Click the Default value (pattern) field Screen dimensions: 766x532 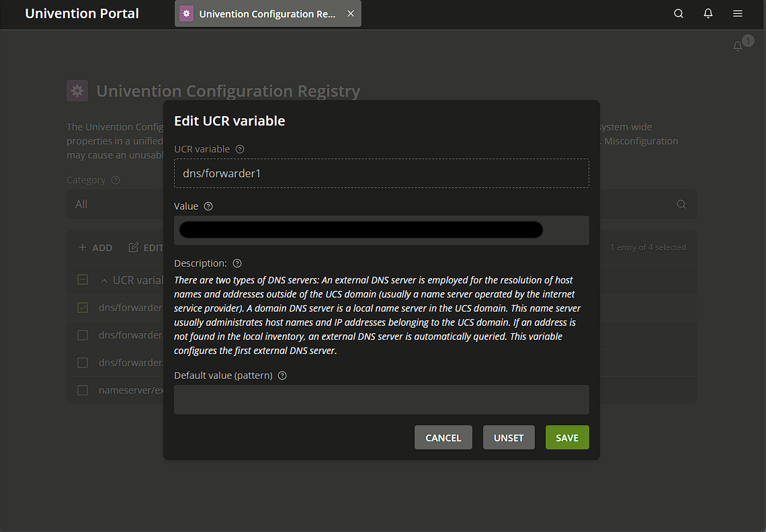coord(382,400)
